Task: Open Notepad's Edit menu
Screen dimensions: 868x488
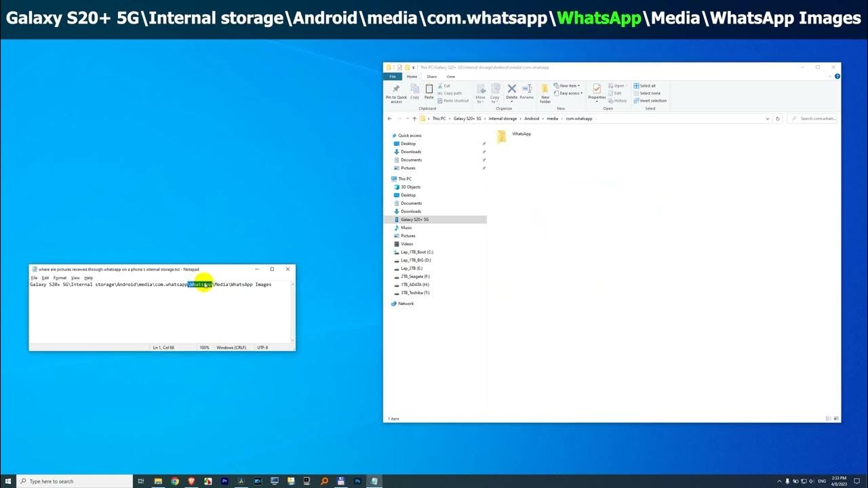Action: (x=45, y=278)
